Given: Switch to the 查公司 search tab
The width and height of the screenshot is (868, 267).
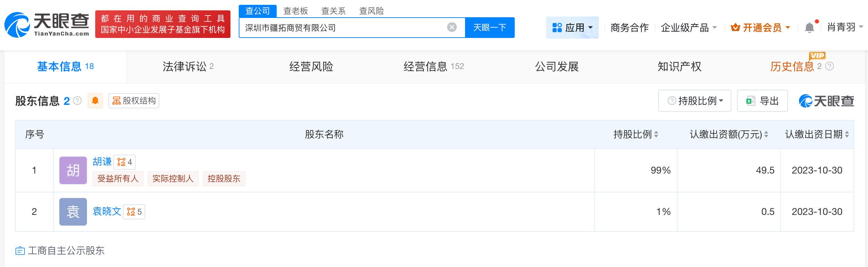Looking at the screenshot, I should (x=257, y=11).
